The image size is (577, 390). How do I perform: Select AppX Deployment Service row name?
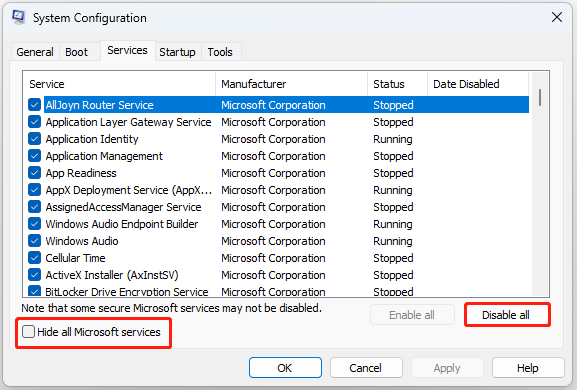129,190
